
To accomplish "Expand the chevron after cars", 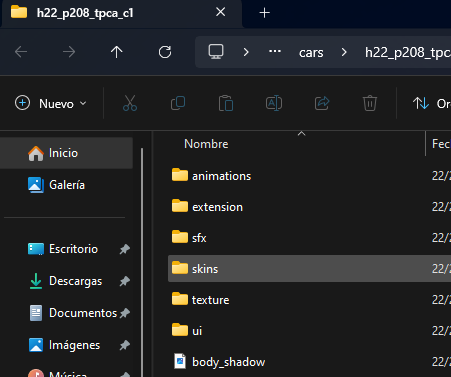I will [344, 52].
